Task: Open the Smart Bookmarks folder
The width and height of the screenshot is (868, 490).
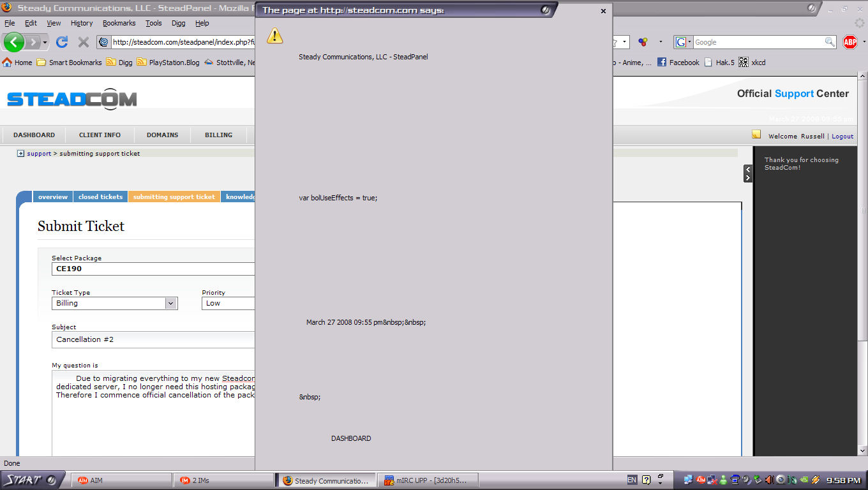Action: (x=69, y=63)
